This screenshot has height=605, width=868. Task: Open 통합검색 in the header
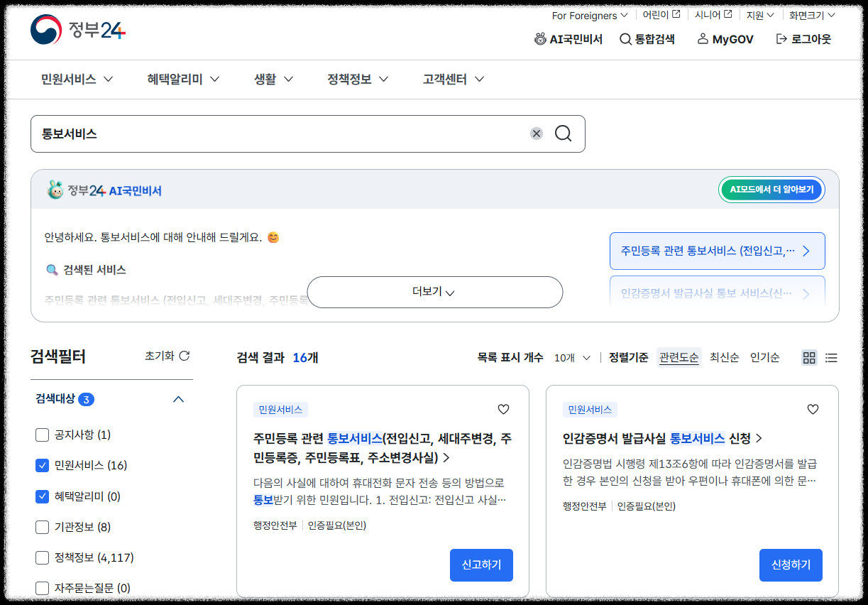pyautogui.click(x=647, y=39)
